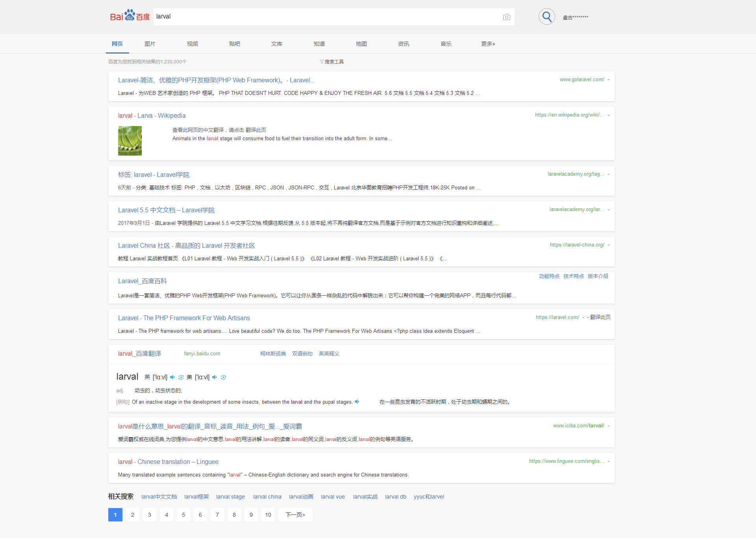The image size is (756, 538).
Task: Click related search larval框架
Action: click(196, 497)
